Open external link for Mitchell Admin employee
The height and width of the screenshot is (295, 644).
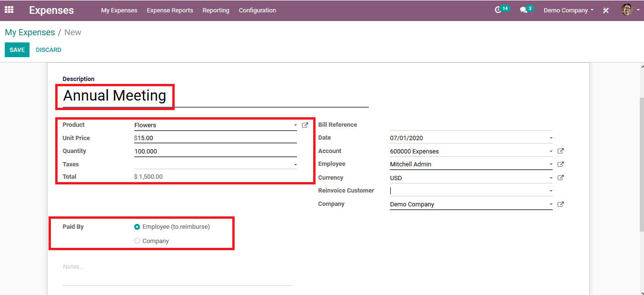coord(561,164)
